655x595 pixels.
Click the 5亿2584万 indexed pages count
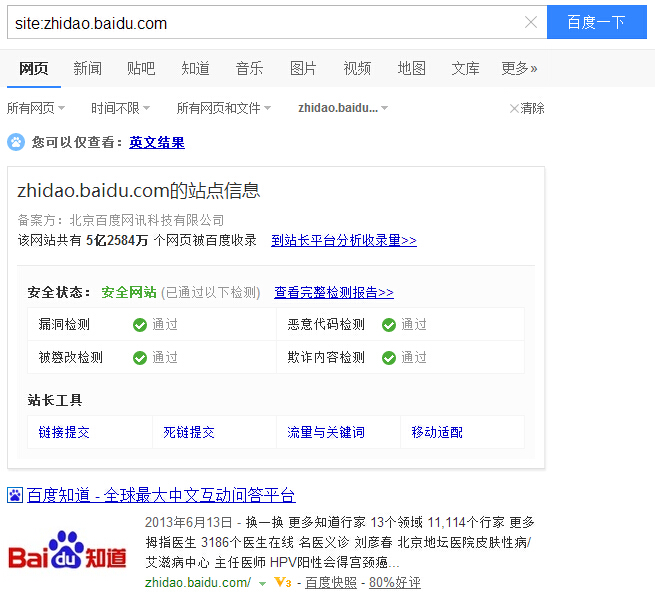coord(117,240)
